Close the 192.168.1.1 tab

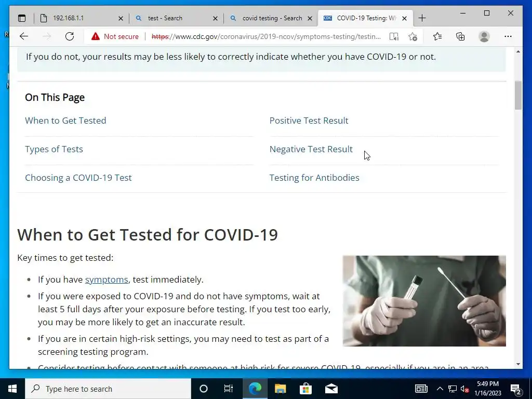pos(121,18)
